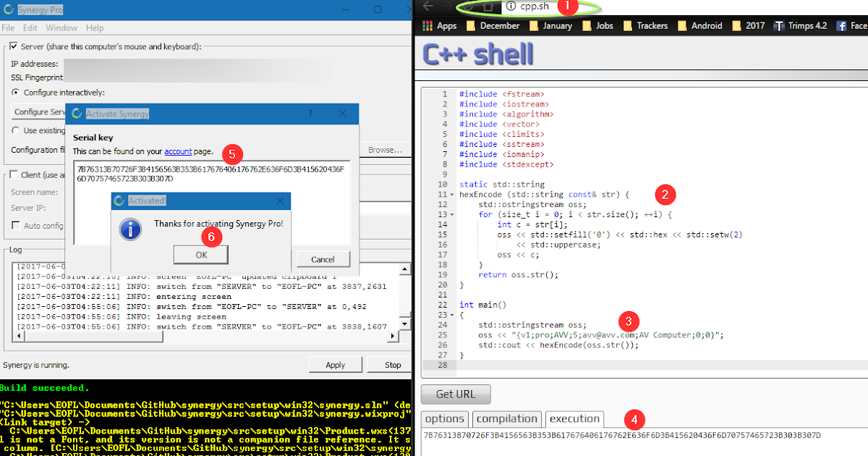Open the Jobs bookmark folder
Image resolution: width=868 pixels, height=456 pixels.
[597, 25]
